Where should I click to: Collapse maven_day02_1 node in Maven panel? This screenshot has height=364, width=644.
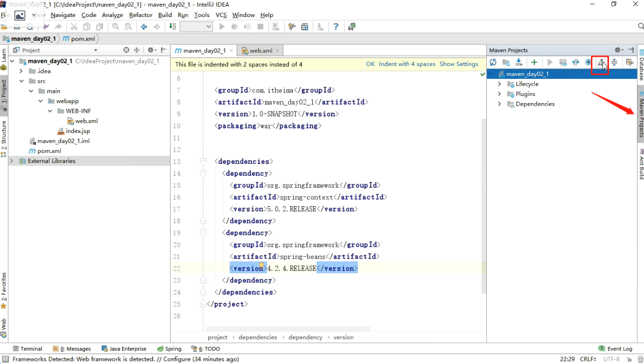[492, 74]
